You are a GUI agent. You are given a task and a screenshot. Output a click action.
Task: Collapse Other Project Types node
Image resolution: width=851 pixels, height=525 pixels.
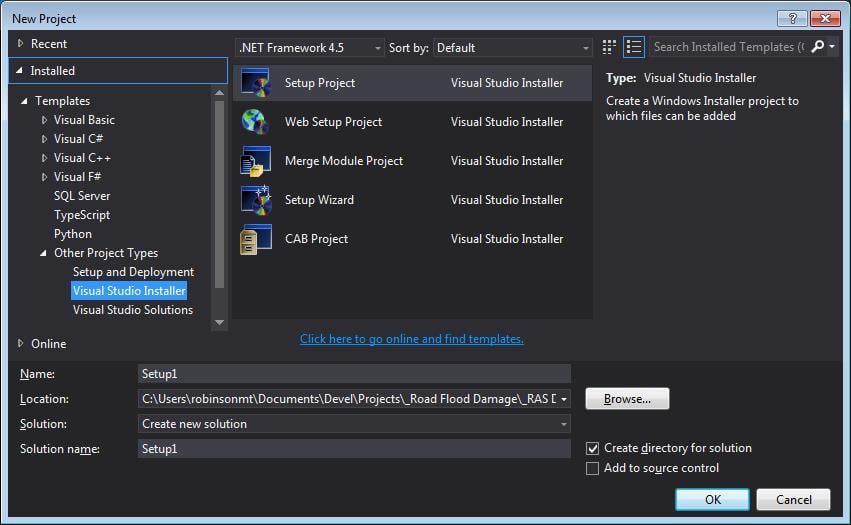point(43,253)
